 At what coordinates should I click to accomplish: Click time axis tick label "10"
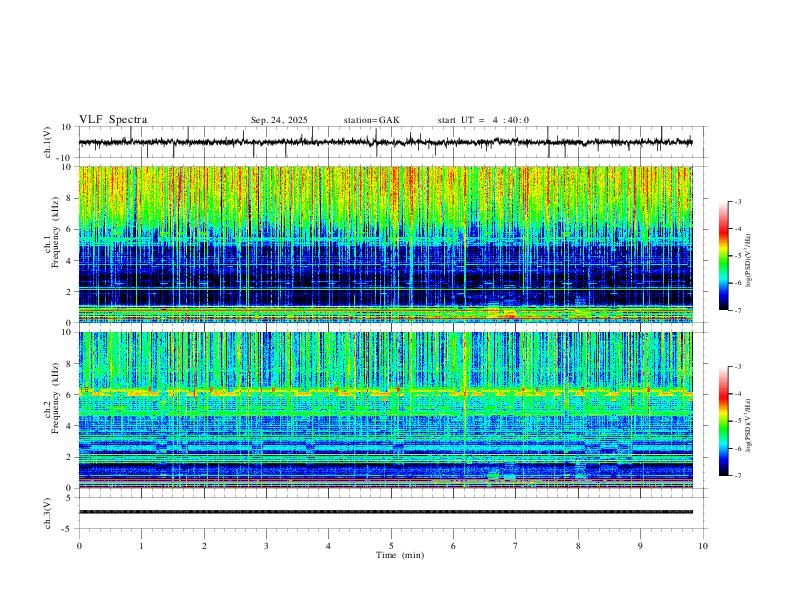click(703, 546)
